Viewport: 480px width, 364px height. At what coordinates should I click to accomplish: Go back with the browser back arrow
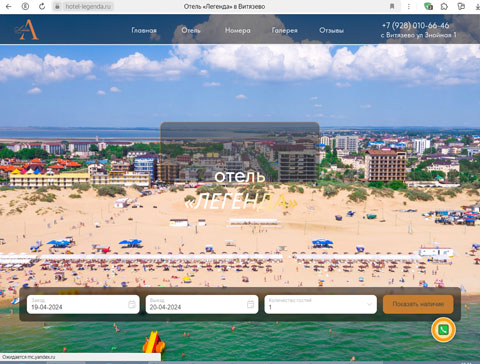coord(8,6)
